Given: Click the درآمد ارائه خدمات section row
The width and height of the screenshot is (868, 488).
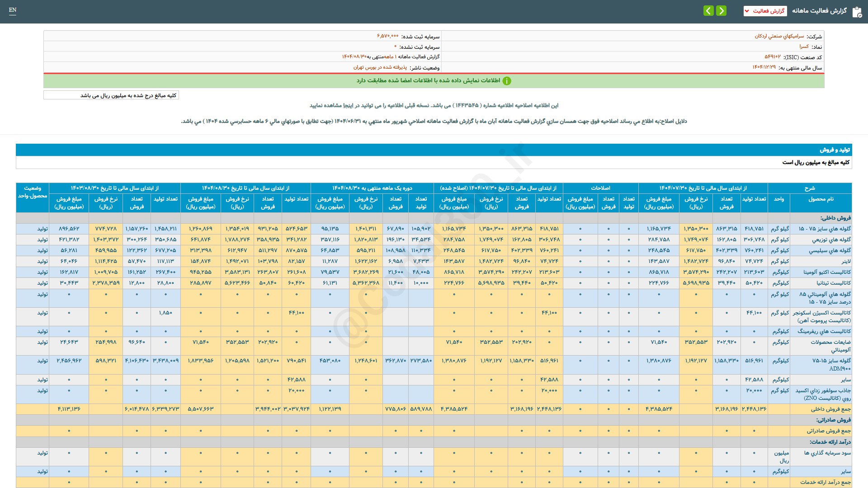Looking at the screenshot, I should coord(830,442).
